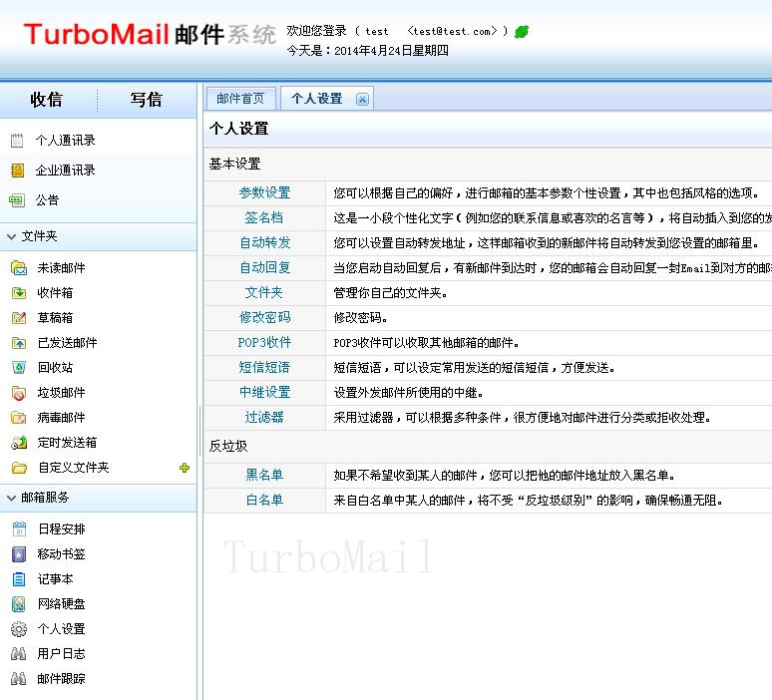
Task: Select 日程安排 service label
Action: click(x=62, y=529)
